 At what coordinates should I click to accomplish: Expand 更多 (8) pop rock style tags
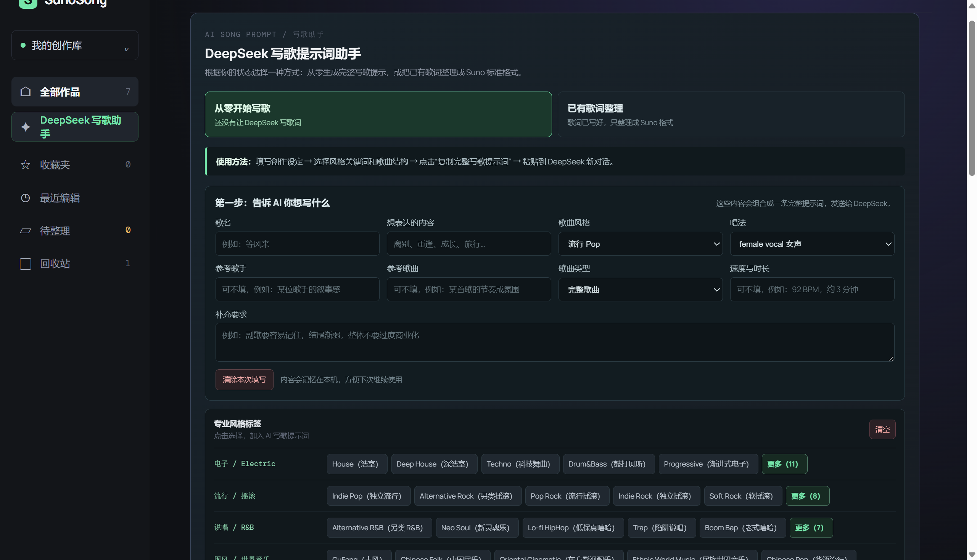[808, 496]
